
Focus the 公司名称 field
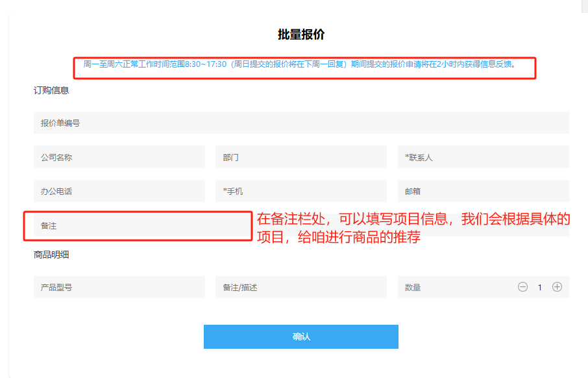[x=119, y=157]
